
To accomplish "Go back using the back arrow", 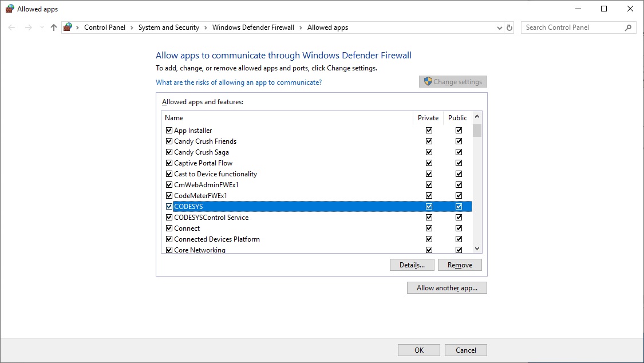I will click(11, 27).
